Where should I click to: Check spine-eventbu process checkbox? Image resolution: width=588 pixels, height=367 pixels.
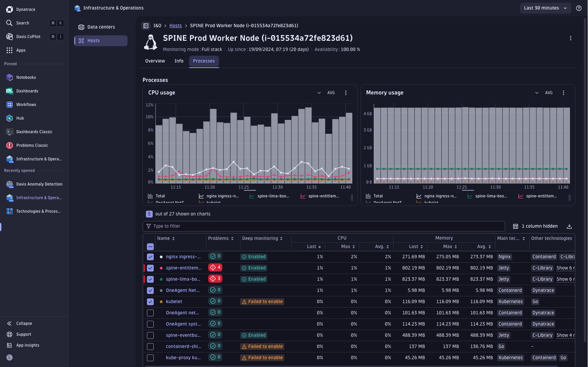pyautogui.click(x=150, y=335)
